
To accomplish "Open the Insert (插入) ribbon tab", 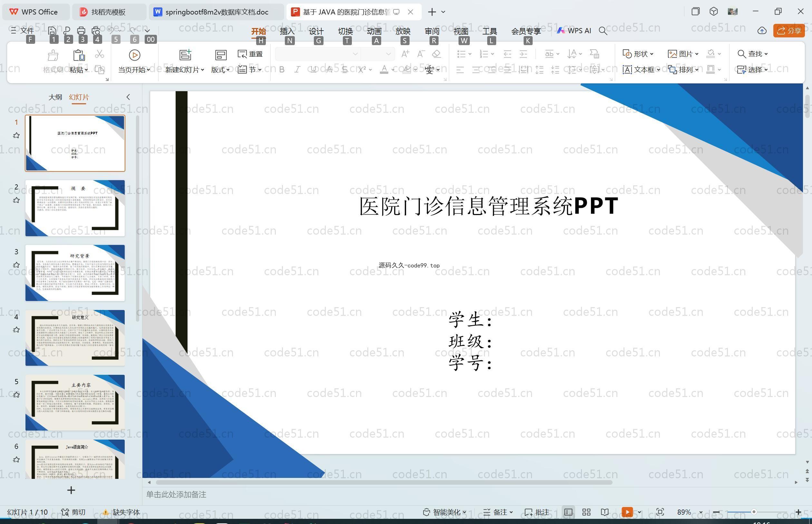I will pos(287,31).
